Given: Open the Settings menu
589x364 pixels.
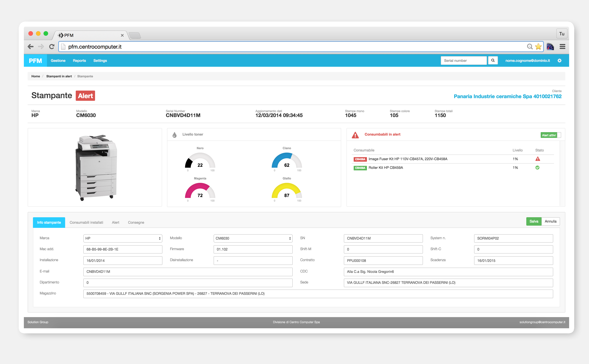Looking at the screenshot, I should pos(100,61).
